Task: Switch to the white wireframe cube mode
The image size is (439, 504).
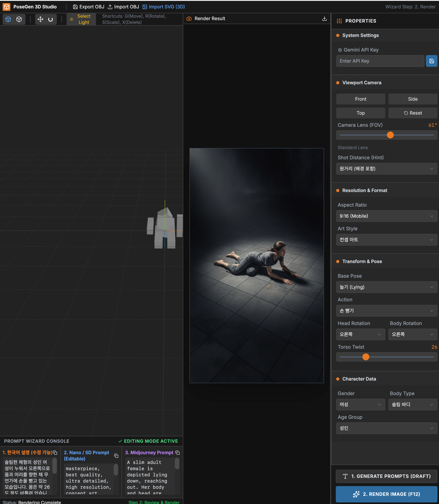Action: (19, 19)
